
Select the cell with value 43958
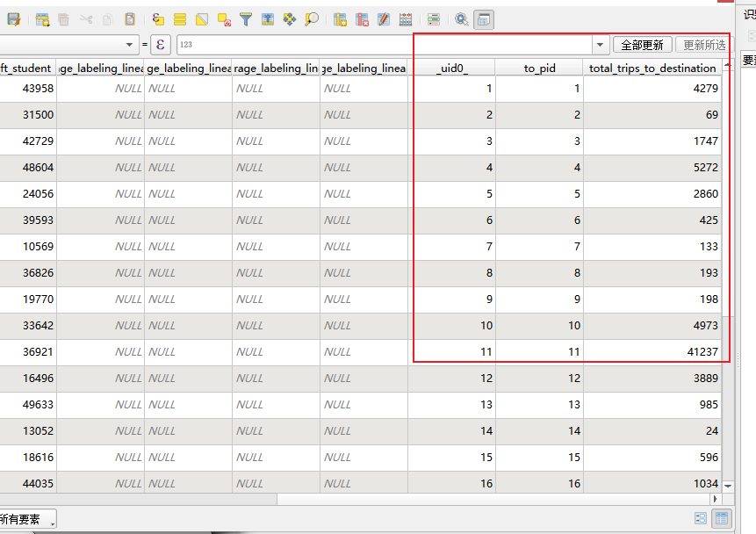tap(28, 89)
